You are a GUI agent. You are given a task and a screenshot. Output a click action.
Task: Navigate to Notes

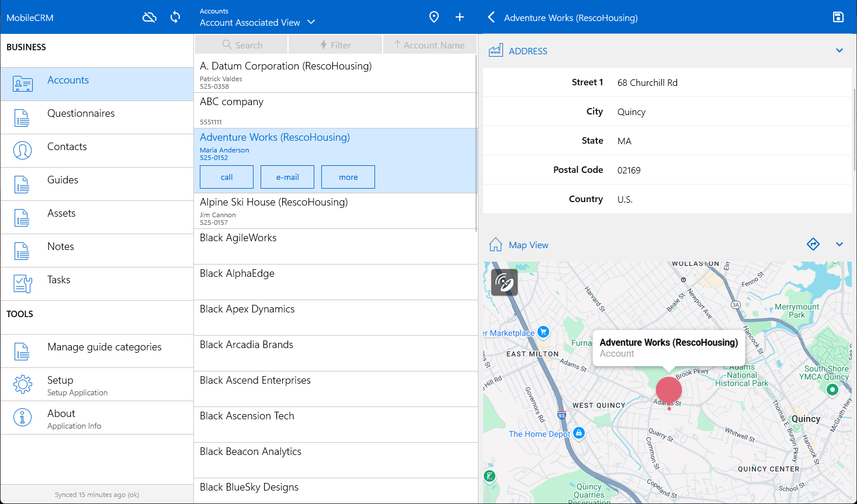click(x=97, y=251)
